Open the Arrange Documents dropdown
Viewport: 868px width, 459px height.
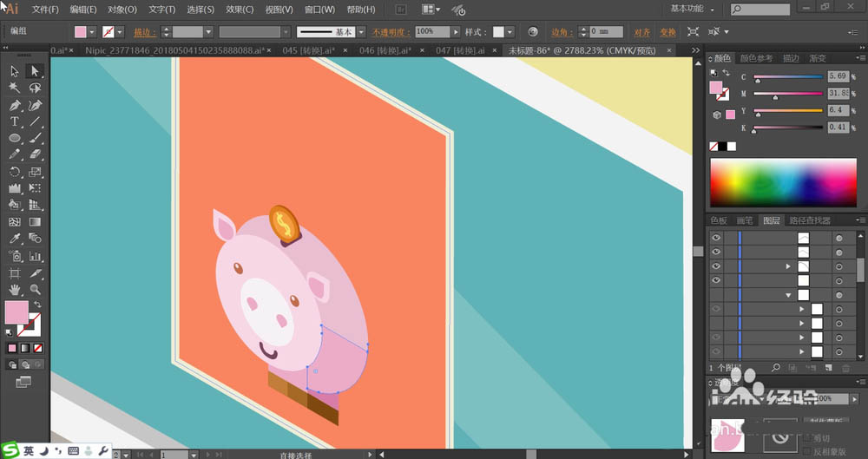click(x=431, y=10)
